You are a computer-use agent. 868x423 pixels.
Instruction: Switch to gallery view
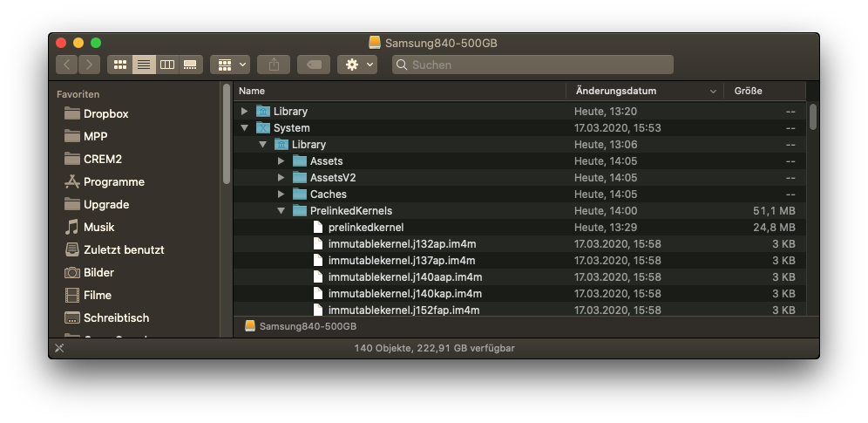tap(191, 65)
